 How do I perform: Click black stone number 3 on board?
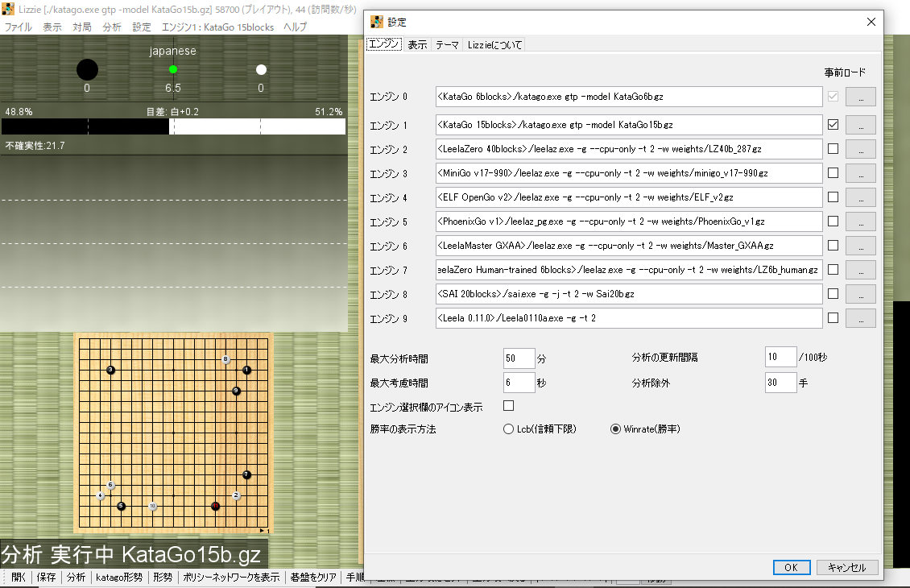coord(110,370)
